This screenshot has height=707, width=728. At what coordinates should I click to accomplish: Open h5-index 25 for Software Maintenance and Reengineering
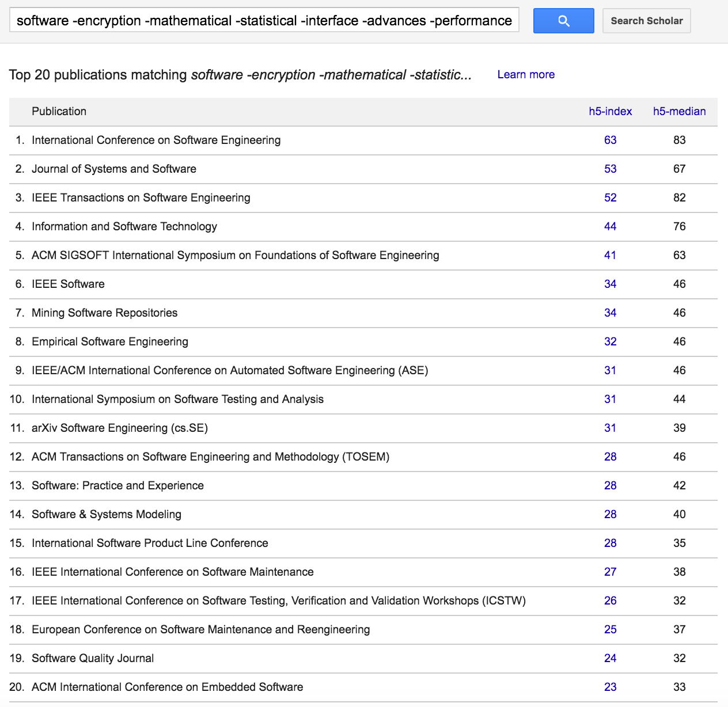[610, 629]
